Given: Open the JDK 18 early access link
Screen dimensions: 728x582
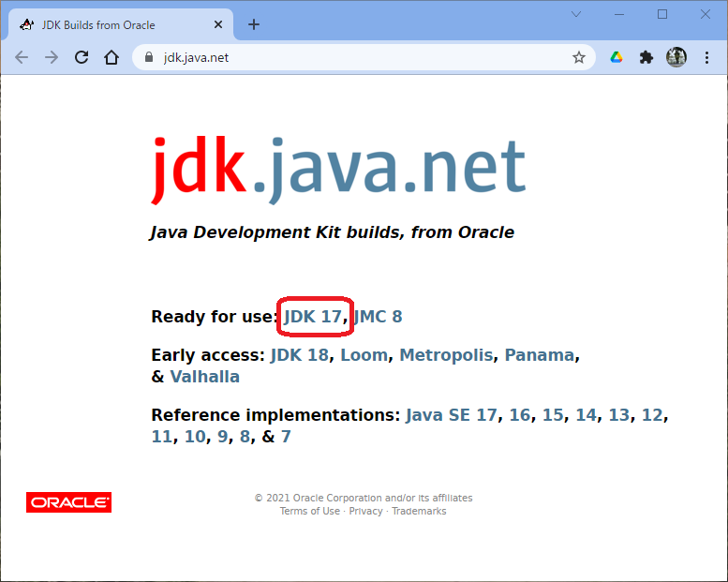Looking at the screenshot, I should click(300, 355).
